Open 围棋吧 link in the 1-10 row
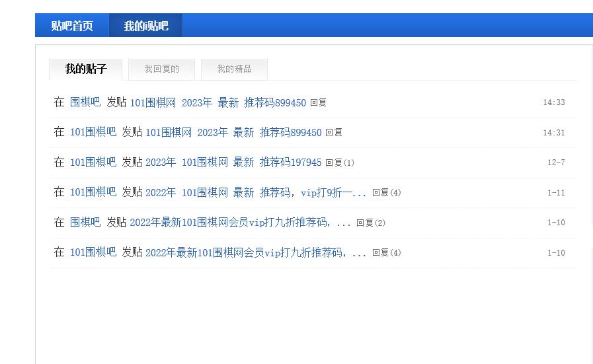The width and height of the screenshot is (593, 364). [85, 222]
